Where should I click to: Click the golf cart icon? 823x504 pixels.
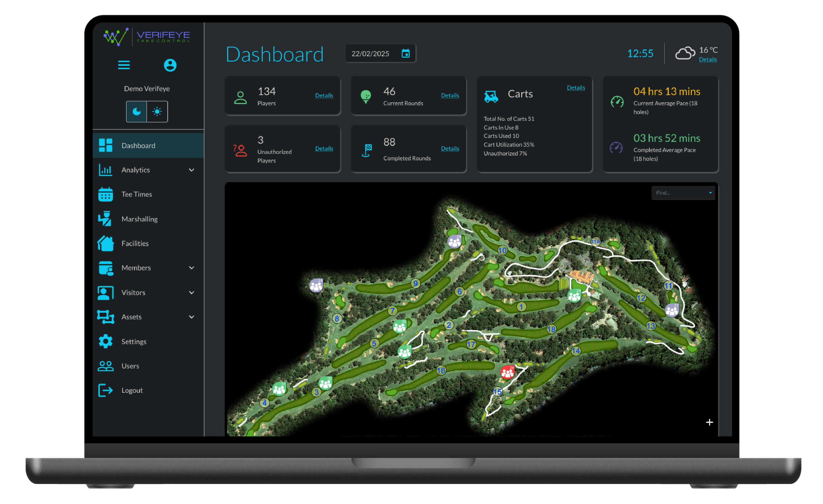click(x=491, y=96)
